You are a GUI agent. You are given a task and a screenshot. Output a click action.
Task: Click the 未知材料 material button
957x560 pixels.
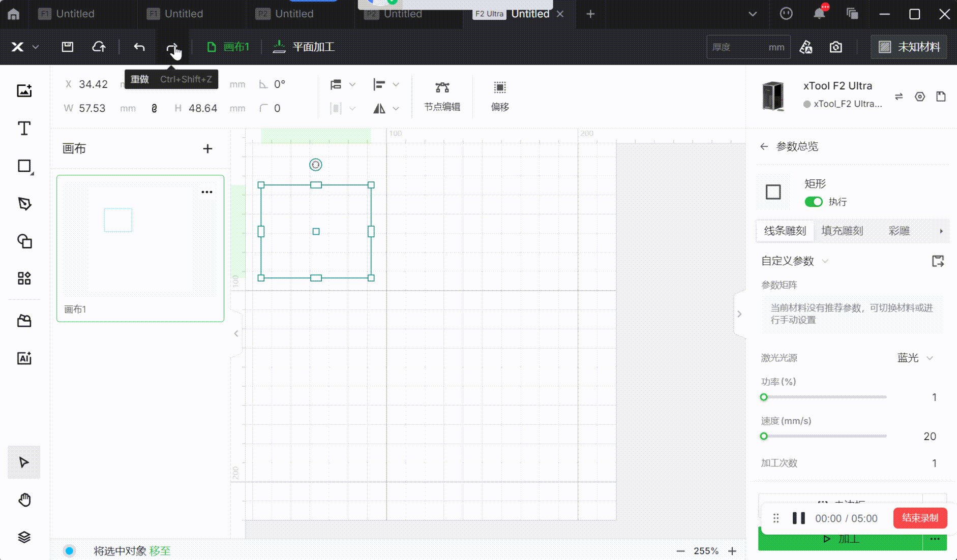click(909, 47)
